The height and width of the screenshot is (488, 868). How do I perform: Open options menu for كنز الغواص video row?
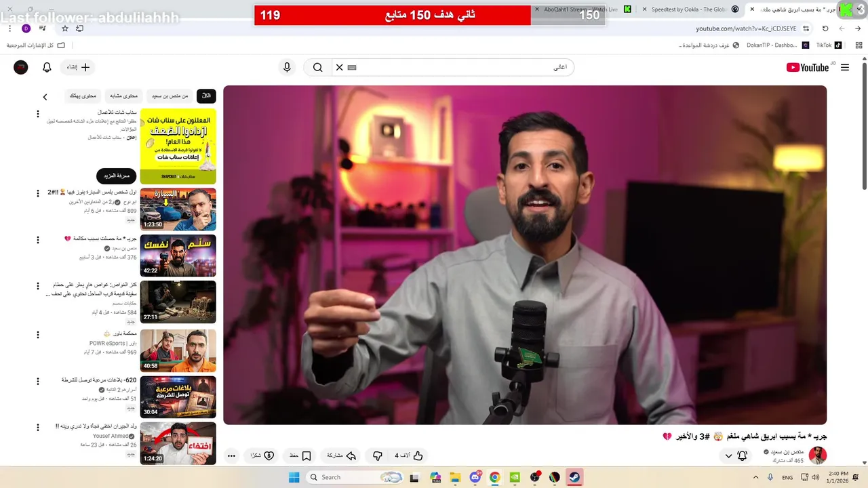pyautogui.click(x=38, y=287)
